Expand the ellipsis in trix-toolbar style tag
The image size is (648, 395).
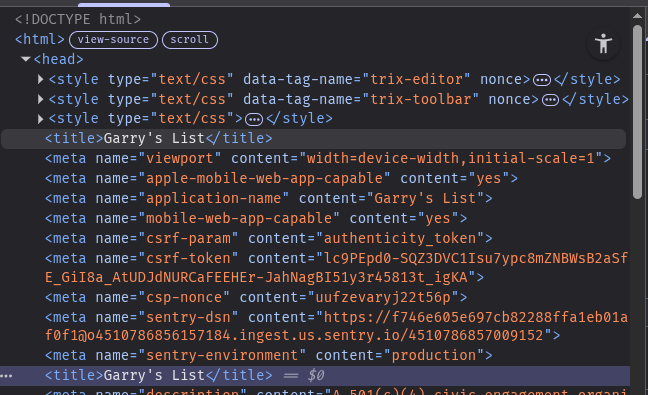point(550,100)
